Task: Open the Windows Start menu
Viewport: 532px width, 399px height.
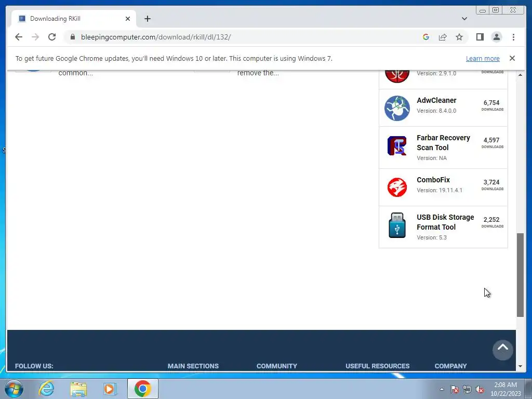Action: (x=14, y=389)
